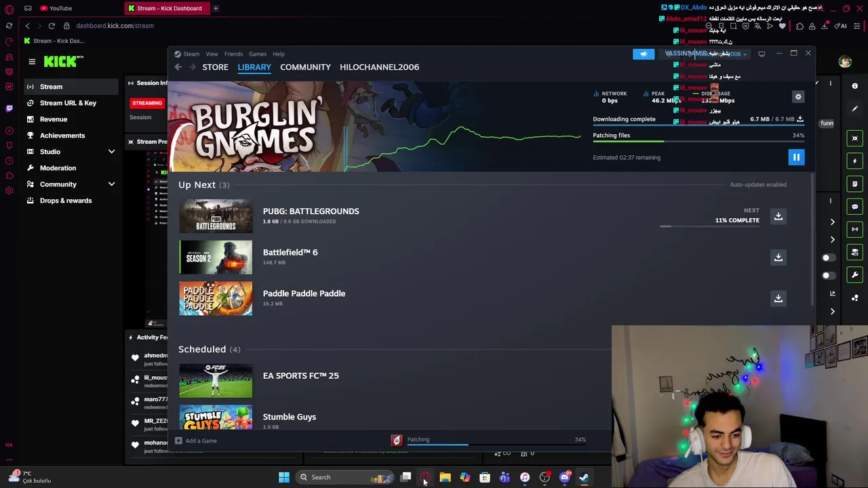Go back in the browser

pos(27,26)
